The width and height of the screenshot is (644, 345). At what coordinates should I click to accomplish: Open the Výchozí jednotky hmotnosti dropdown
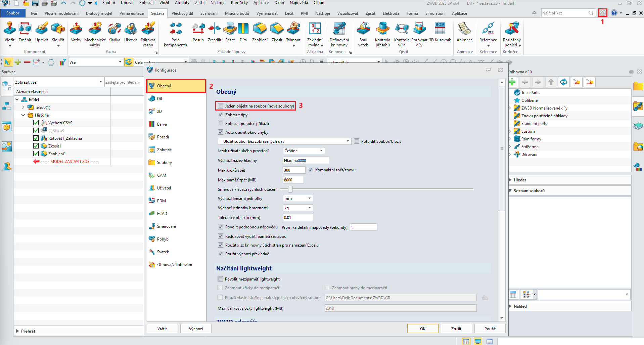[298, 208]
